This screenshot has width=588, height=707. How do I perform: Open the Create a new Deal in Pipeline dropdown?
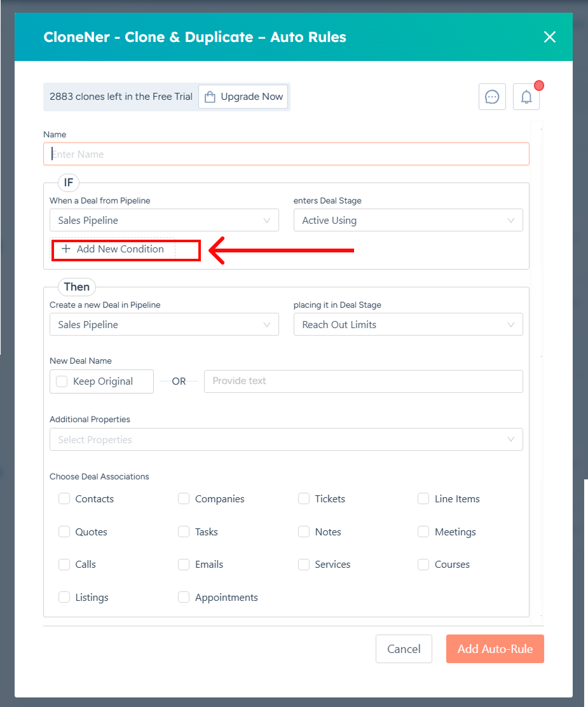pos(164,324)
